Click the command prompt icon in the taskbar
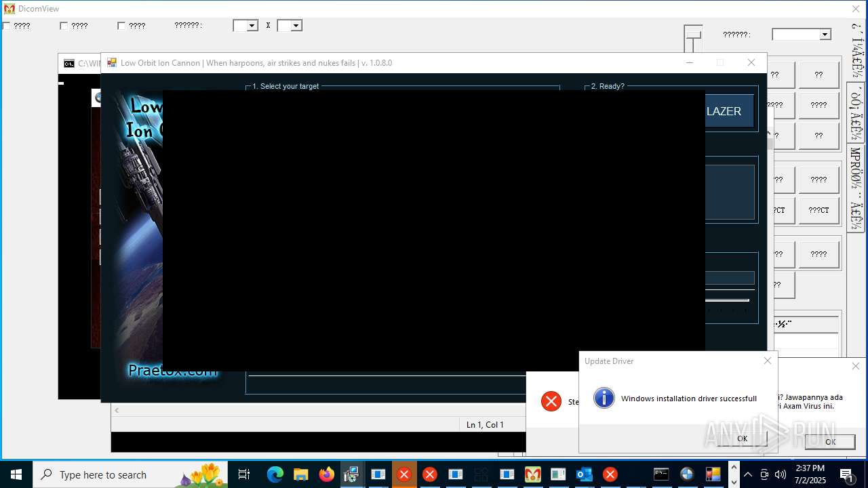This screenshot has height=488, width=868. [661, 474]
